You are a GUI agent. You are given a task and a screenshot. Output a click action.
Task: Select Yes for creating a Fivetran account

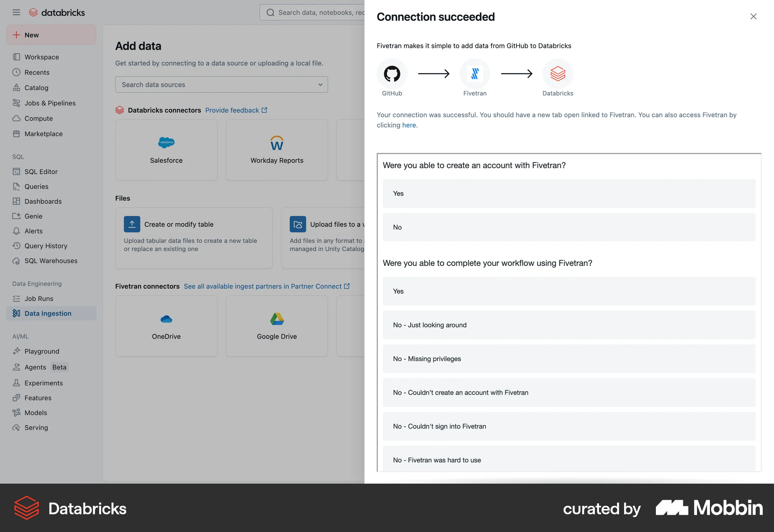coord(568,193)
